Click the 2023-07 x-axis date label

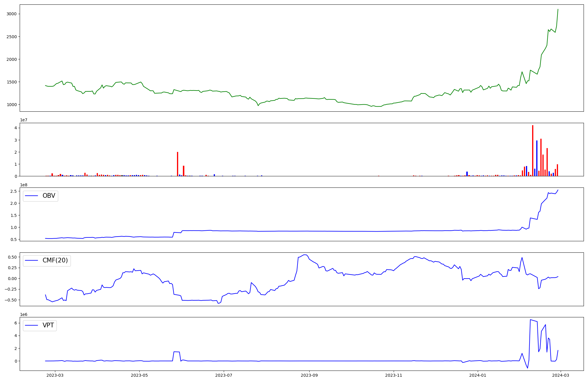click(x=224, y=375)
